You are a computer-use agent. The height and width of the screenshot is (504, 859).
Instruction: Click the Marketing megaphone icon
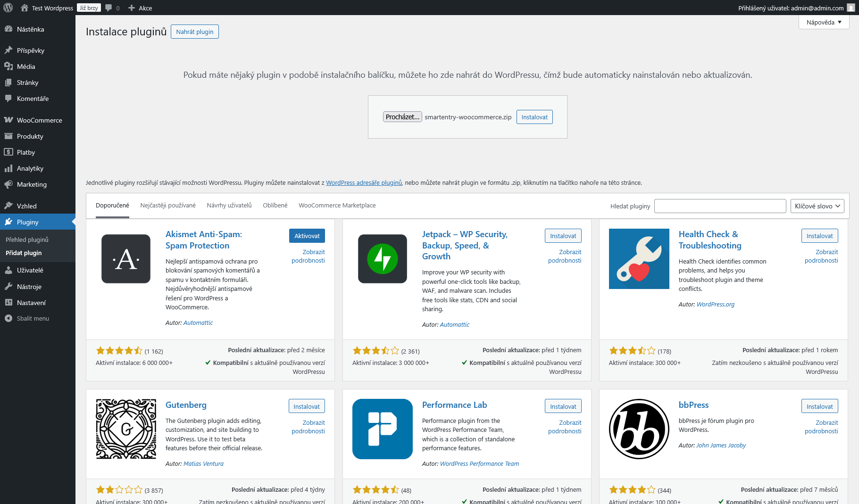pos(9,184)
